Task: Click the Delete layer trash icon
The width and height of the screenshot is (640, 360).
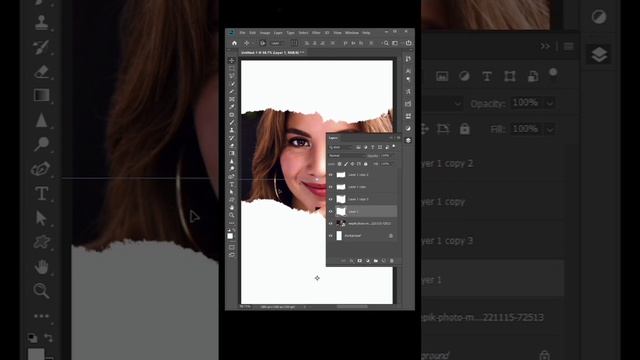Action: tap(392, 260)
